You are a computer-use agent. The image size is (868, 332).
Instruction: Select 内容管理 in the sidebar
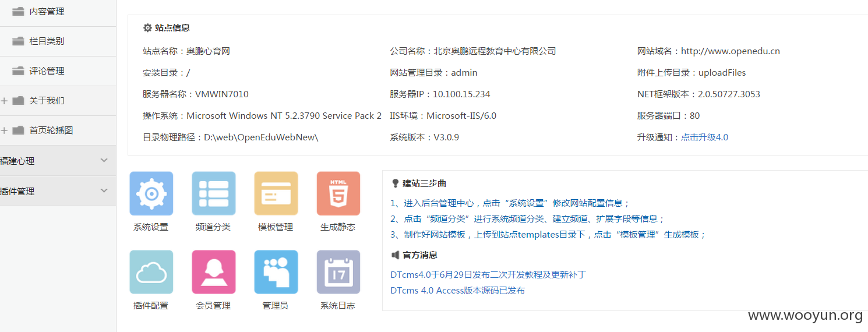(x=58, y=12)
